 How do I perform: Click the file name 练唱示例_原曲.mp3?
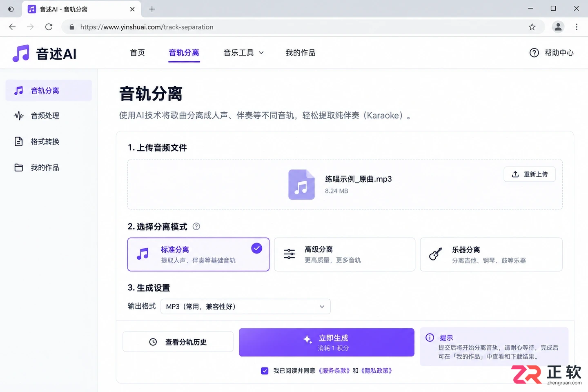pyautogui.click(x=359, y=179)
